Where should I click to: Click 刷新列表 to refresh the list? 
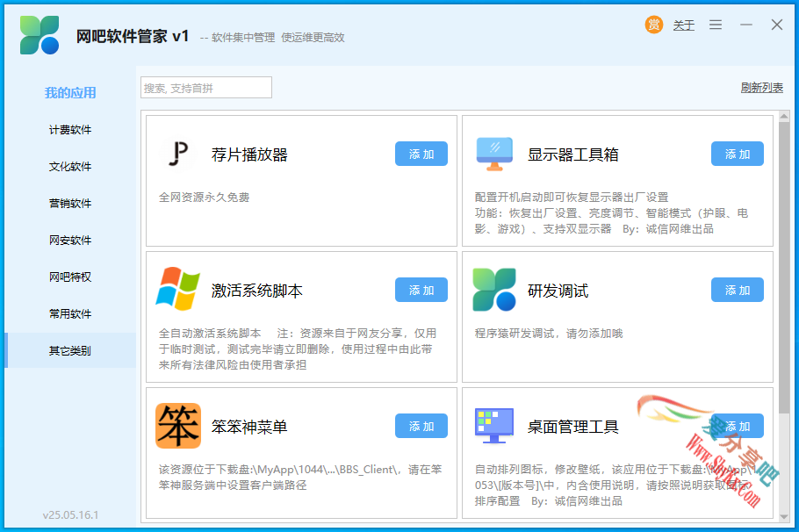point(762,88)
